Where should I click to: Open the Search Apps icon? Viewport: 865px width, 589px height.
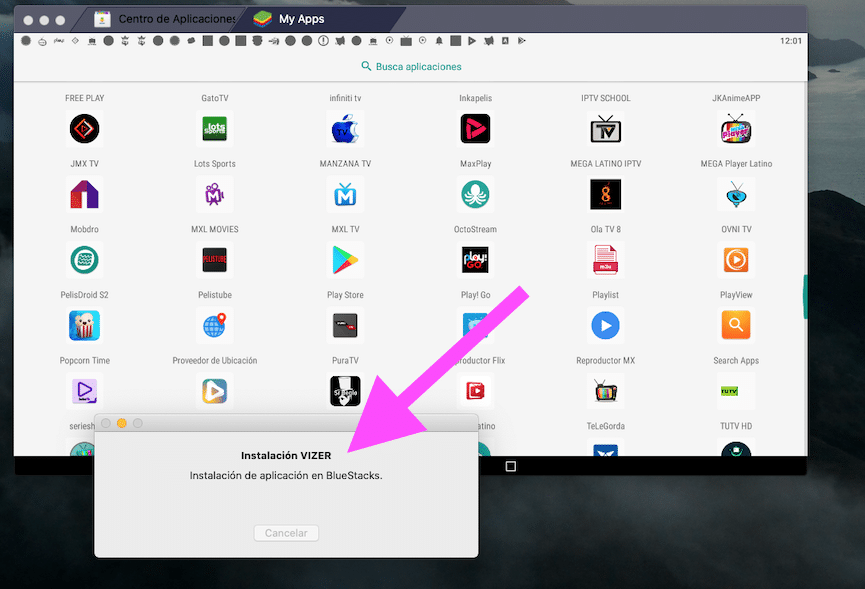735,326
